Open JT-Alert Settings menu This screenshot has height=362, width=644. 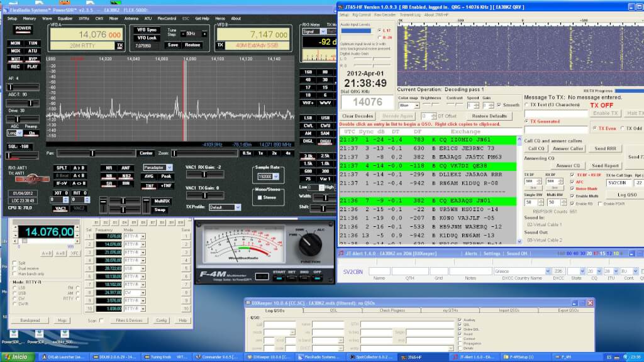pyautogui.click(x=492, y=254)
